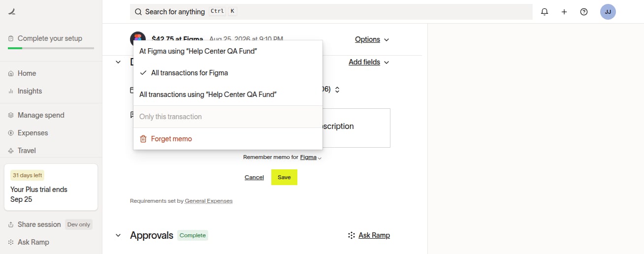Image resolution: width=644 pixels, height=254 pixels.
Task: Click the Dev only badge
Action: click(x=79, y=224)
